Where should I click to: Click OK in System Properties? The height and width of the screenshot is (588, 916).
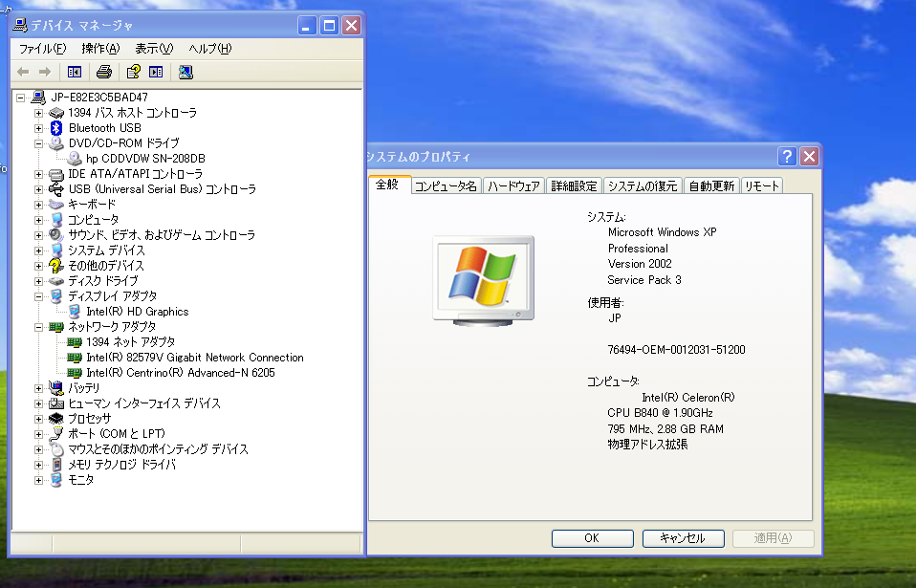click(x=593, y=538)
